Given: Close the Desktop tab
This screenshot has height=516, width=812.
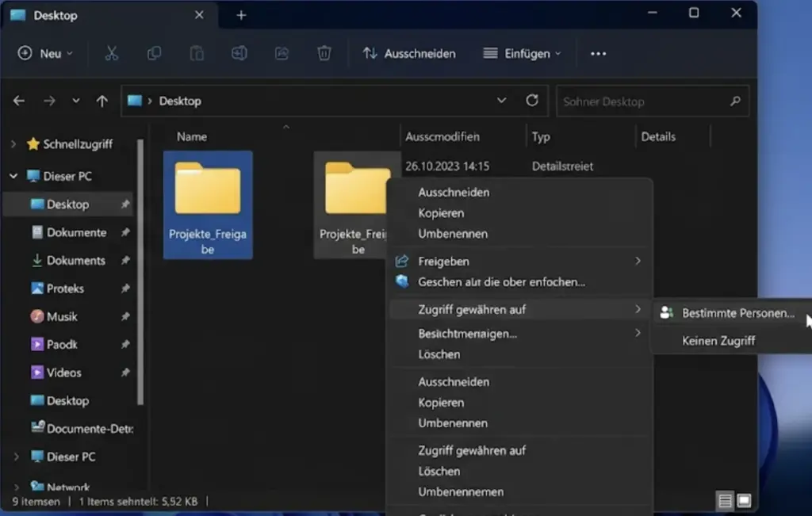Looking at the screenshot, I should pos(199,16).
